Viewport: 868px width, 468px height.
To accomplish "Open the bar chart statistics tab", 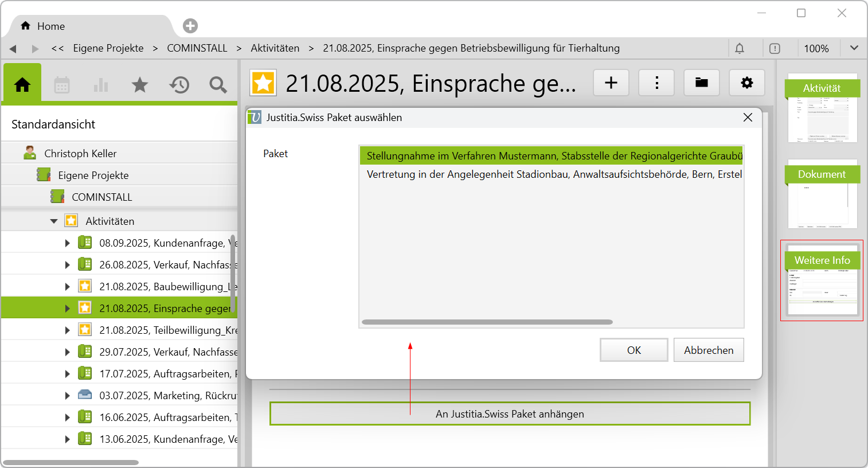I will coord(101,85).
